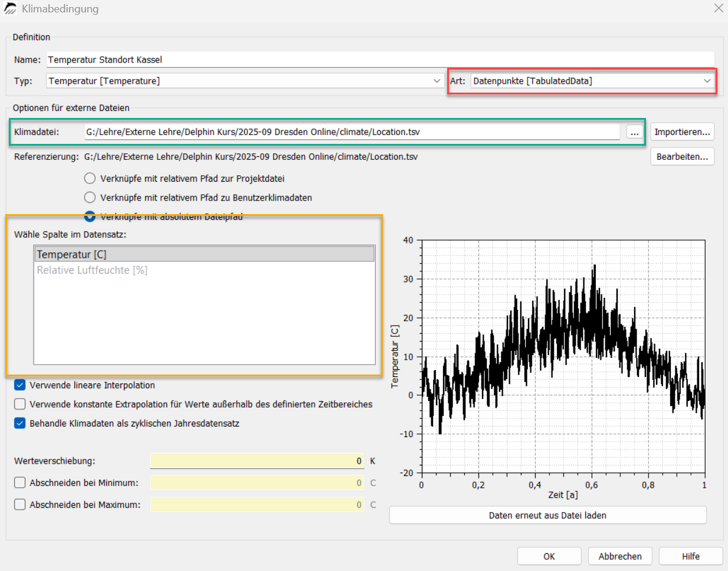Viewport: 728px width, 571px height.
Task: Click 'Daten erneut aus Datei laden' button
Action: [547, 515]
